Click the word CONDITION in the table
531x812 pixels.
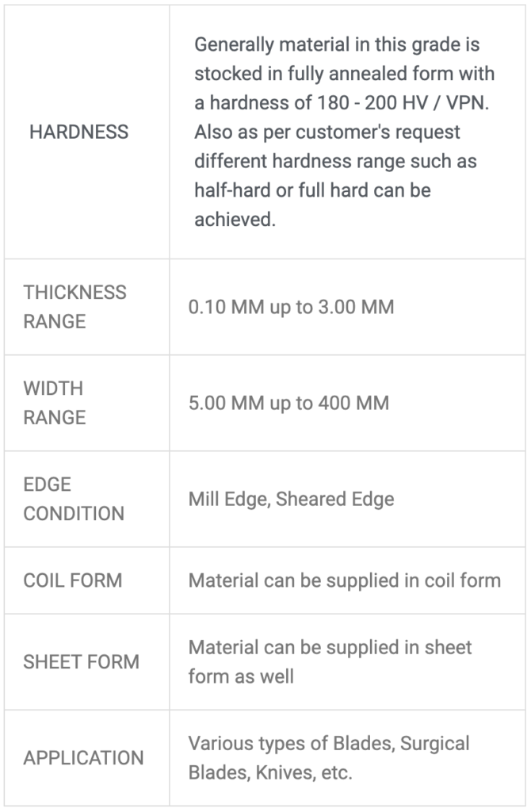(x=74, y=514)
